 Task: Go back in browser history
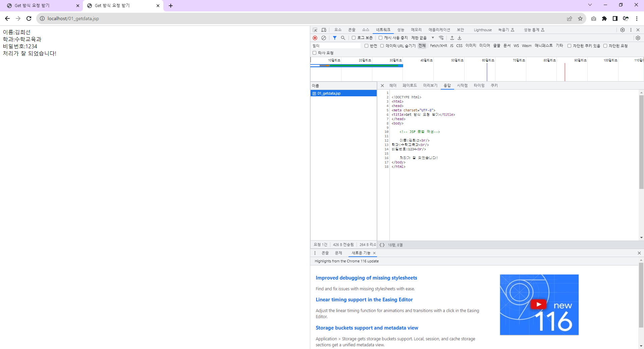point(7,18)
